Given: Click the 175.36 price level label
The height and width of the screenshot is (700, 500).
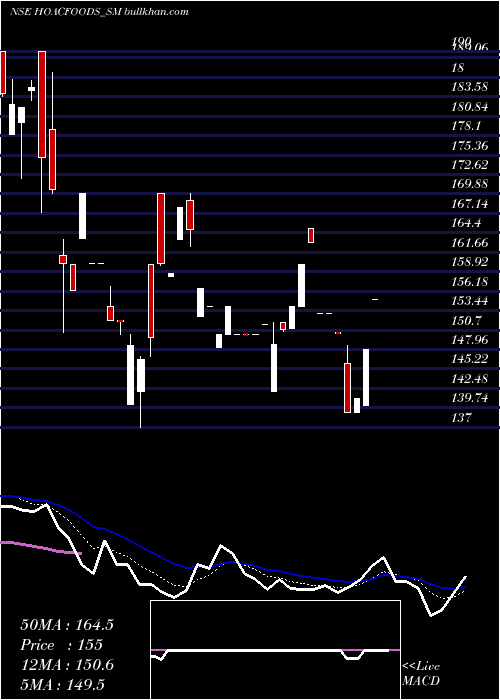Looking at the screenshot, I should 469,146.
